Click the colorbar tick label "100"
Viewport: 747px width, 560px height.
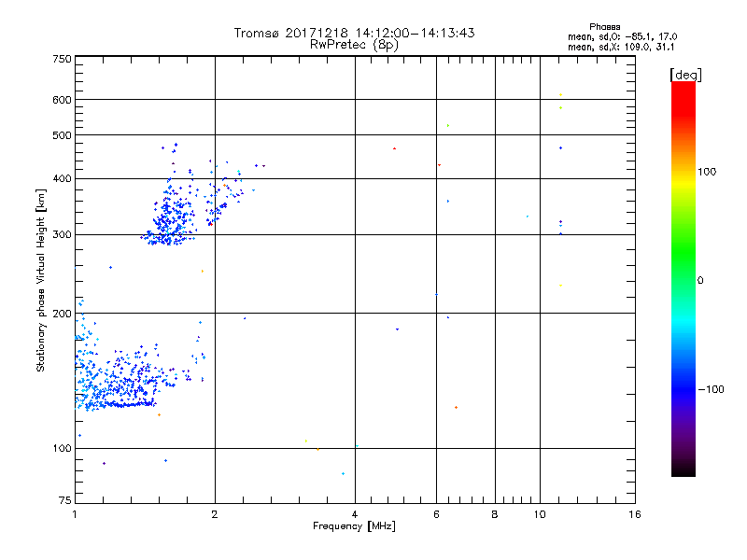pos(707,172)
